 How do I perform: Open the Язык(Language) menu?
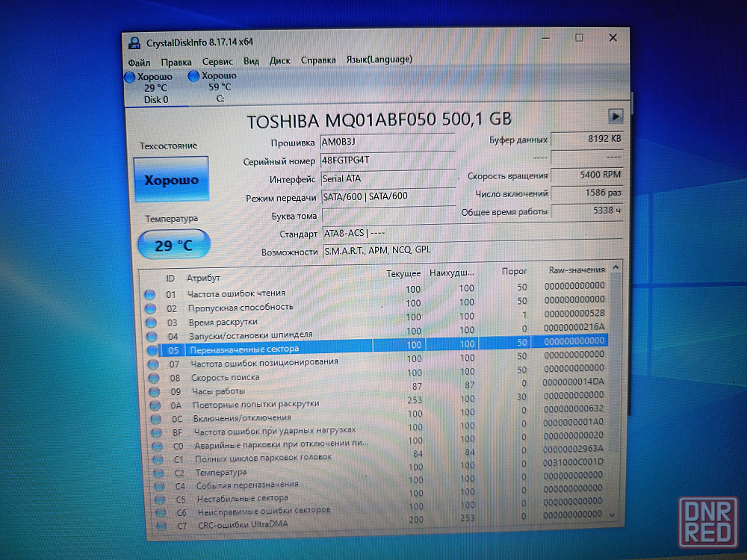pyautogui.click(x=379, y=60)
